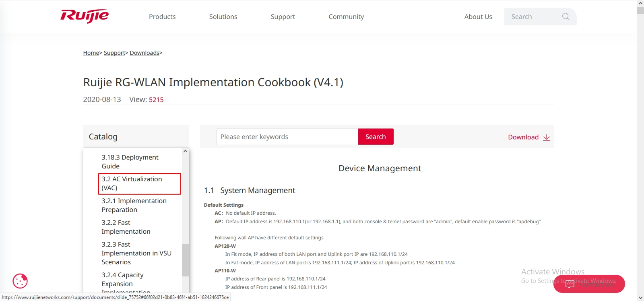Click the page scrollbar up arrow

click(x=640, y=3)
